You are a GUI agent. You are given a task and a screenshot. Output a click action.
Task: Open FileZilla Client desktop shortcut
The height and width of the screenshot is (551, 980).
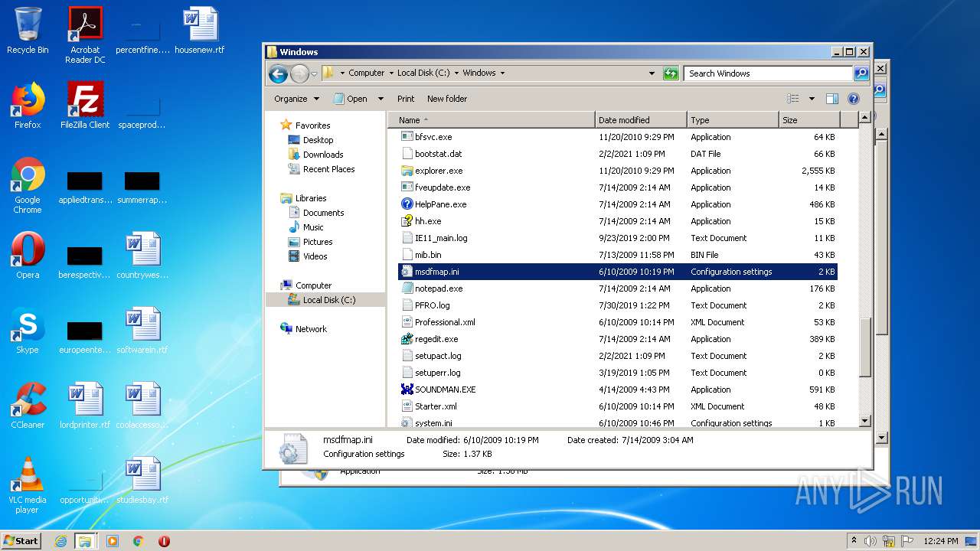tap(85, 106)
